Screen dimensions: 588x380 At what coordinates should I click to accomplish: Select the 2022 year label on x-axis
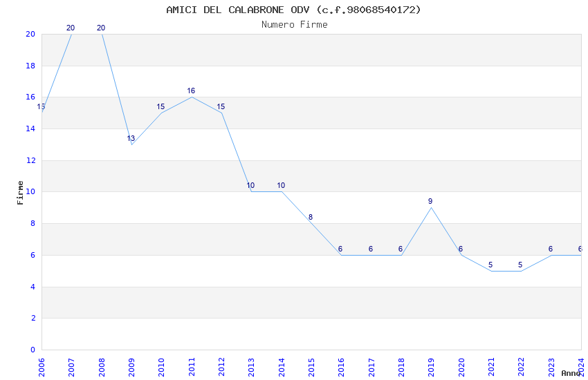pyautogui.click(x=522, y=368)
